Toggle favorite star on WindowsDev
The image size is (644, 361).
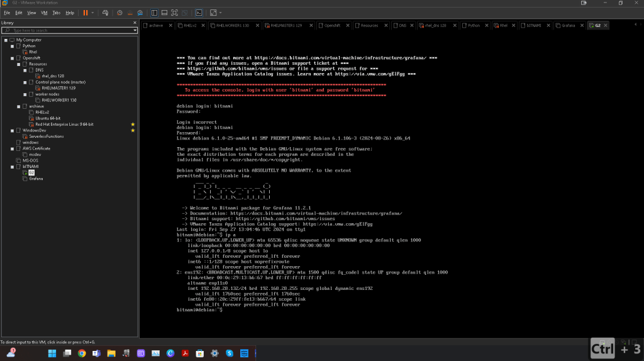133,131
